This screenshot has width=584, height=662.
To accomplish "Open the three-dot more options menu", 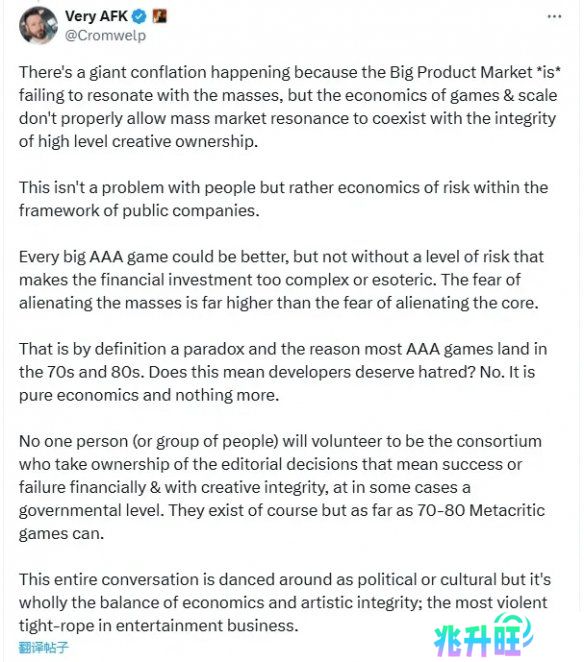I will tap(554, 17).
